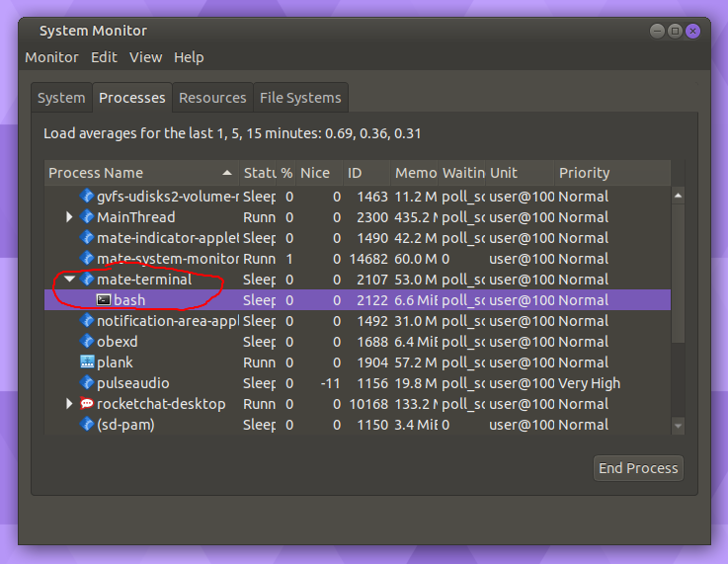
Task: Click the mate-indicator-applet process icon
Action: pos(87,238)
